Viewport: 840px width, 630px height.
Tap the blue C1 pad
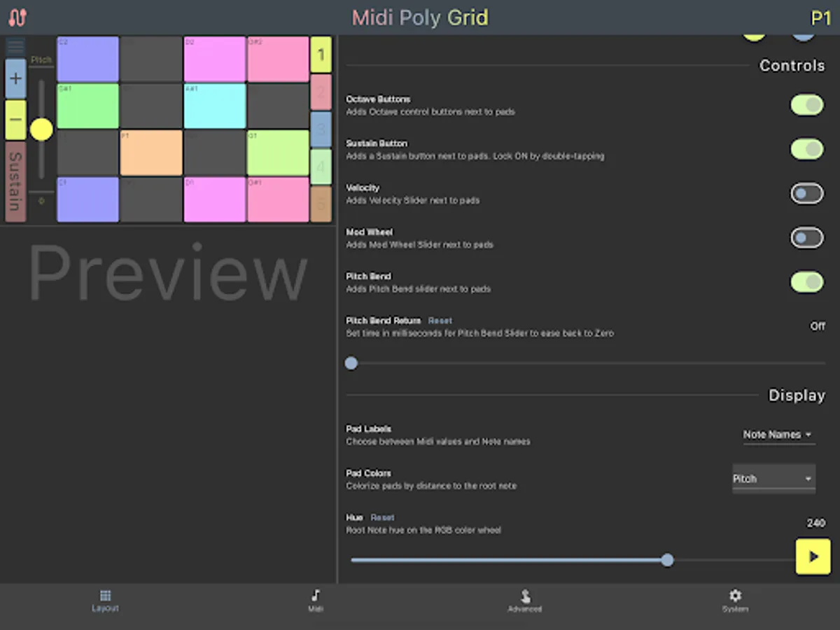tap(88, 199)
